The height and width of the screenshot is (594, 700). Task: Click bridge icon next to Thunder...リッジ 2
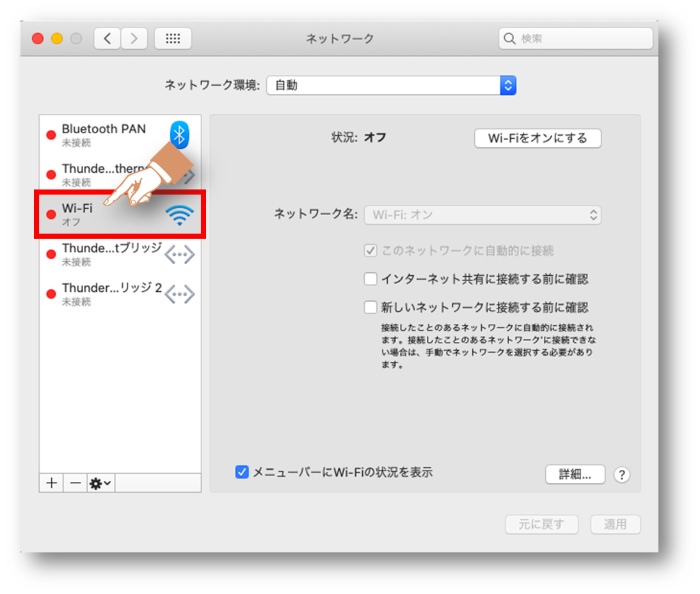pos(179,294)
